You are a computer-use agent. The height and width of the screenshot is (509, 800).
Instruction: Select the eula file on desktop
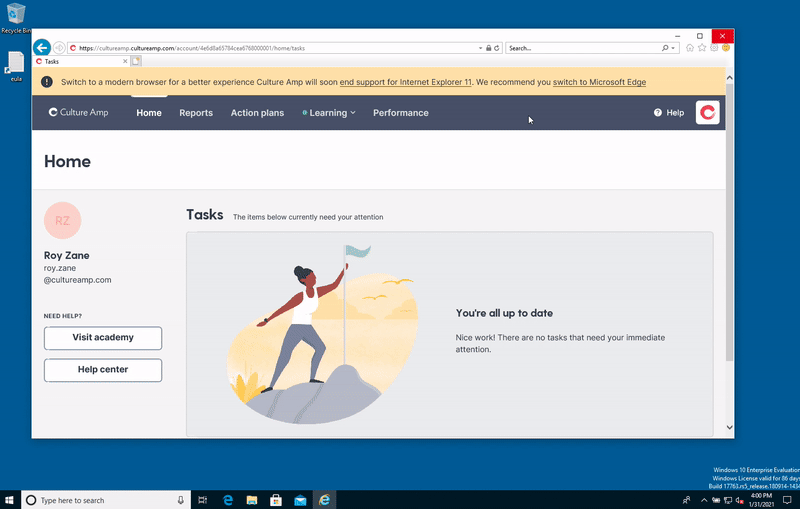click(x=16, y=66)
